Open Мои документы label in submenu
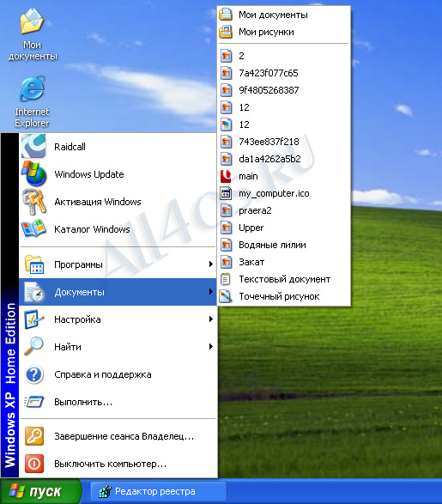 273,15
